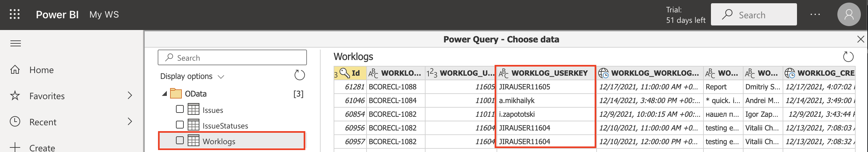Click cell Report in first row

pyautogui.click(x=723, y=87)
